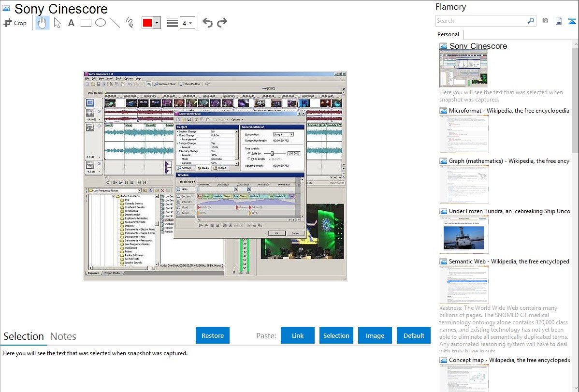579x392 pixels.
Task: Open the Graph (mathematics) Wikipedia snapshot title
Action: [509, 161]
